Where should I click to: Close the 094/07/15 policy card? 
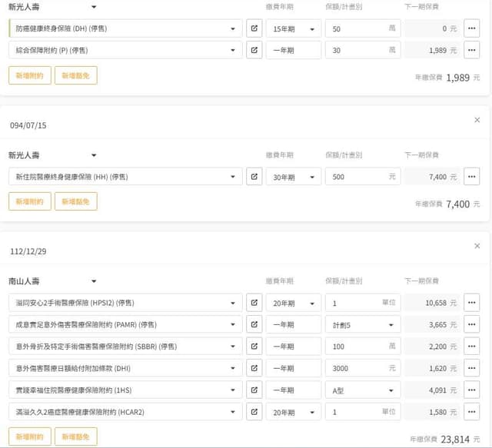(477, 120)
